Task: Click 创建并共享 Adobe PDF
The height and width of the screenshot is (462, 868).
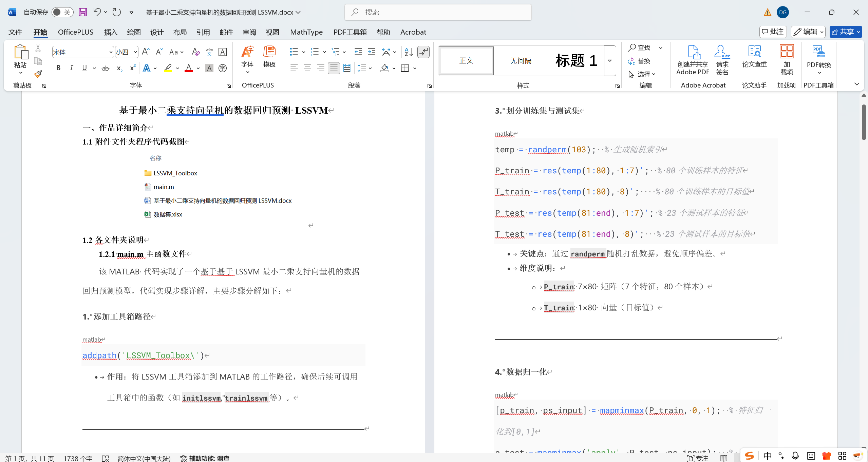Action: [693, 60]
